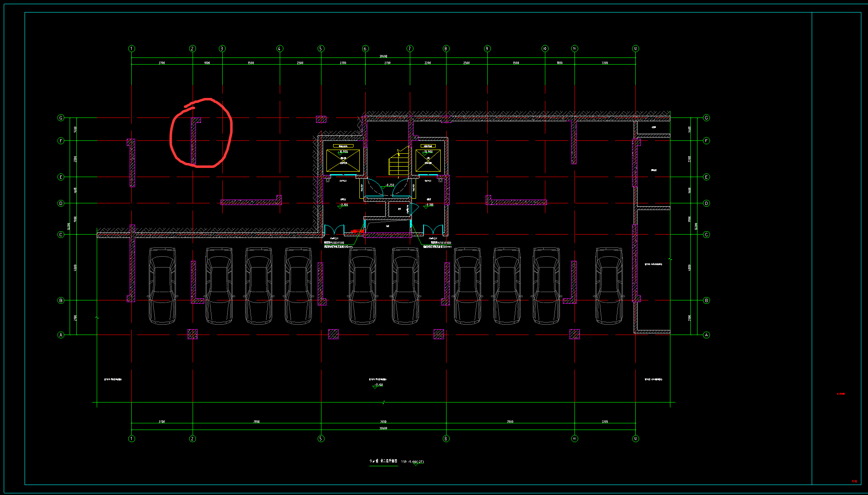Select axis bubble 8 in the bottom grid row
The width and height of the screenshot is (868, 495).
tap(446, 438)
